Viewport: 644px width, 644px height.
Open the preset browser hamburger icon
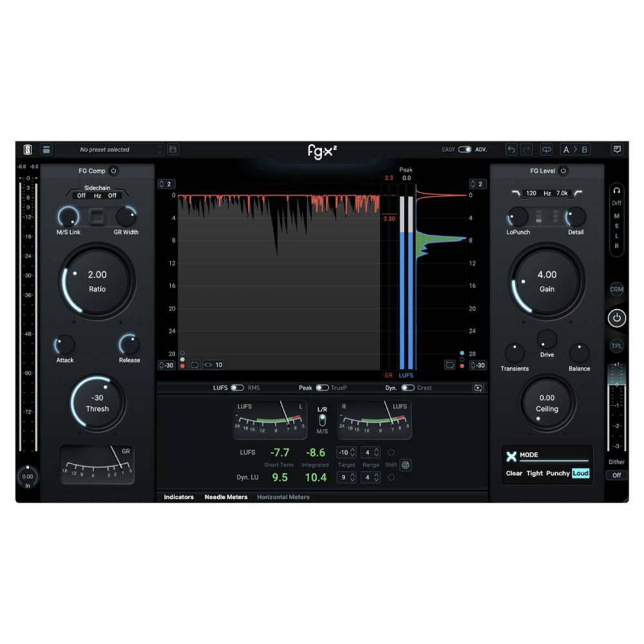tap(46, 149)
